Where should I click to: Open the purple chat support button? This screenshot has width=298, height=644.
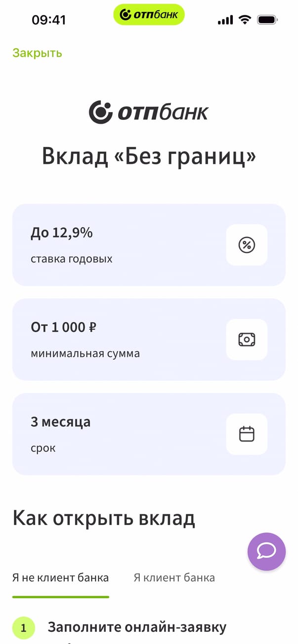pyautogui.click(x=266, y=551)
